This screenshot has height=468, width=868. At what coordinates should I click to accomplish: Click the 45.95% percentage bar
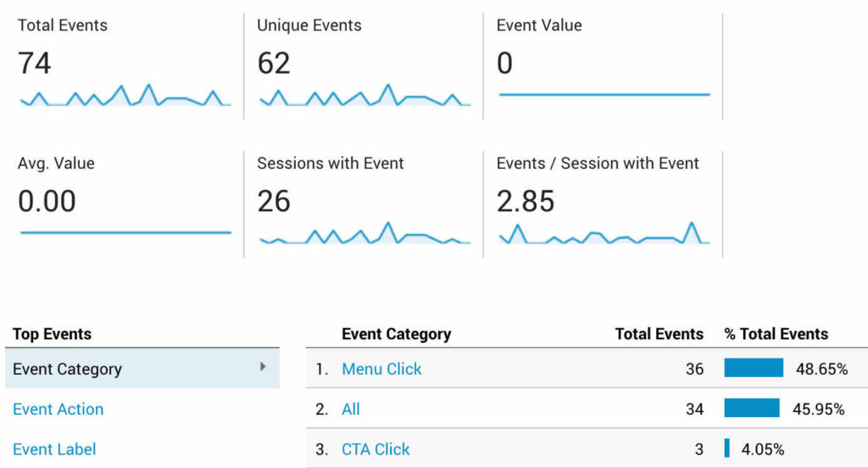coord(752,409)
